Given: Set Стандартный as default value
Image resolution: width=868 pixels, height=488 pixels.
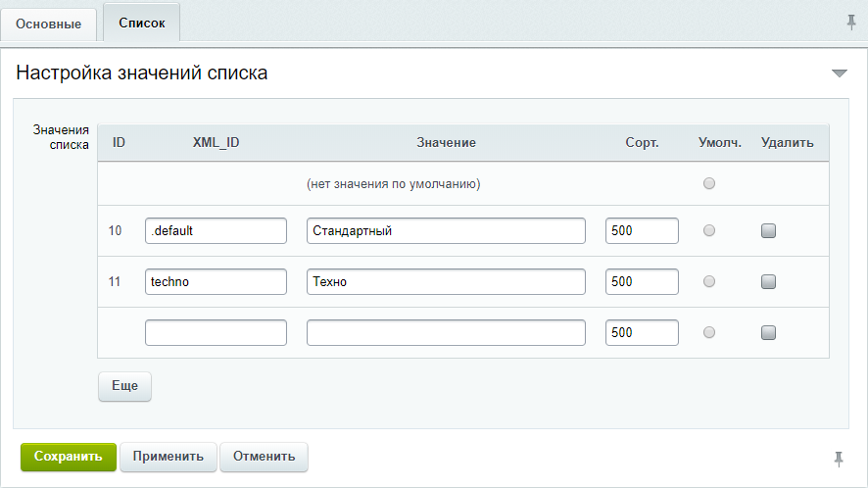Looking at the screenshot, I should point(709,230).
